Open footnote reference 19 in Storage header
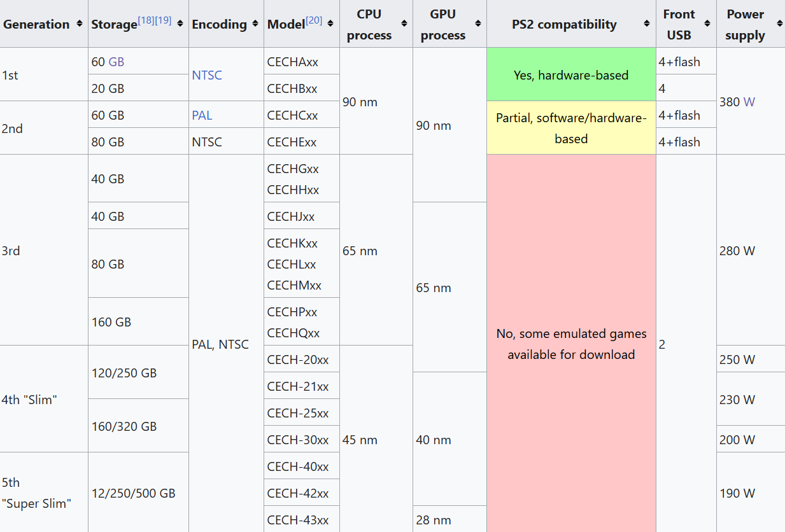 pos(163,20)
